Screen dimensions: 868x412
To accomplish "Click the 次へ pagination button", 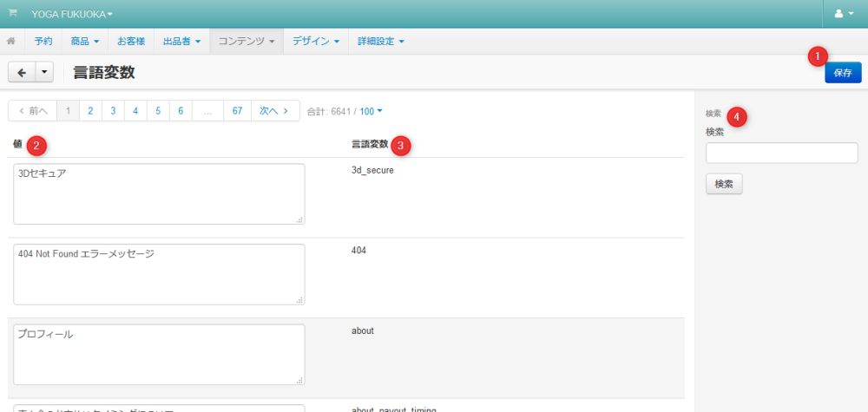I will tap(275, 111).
